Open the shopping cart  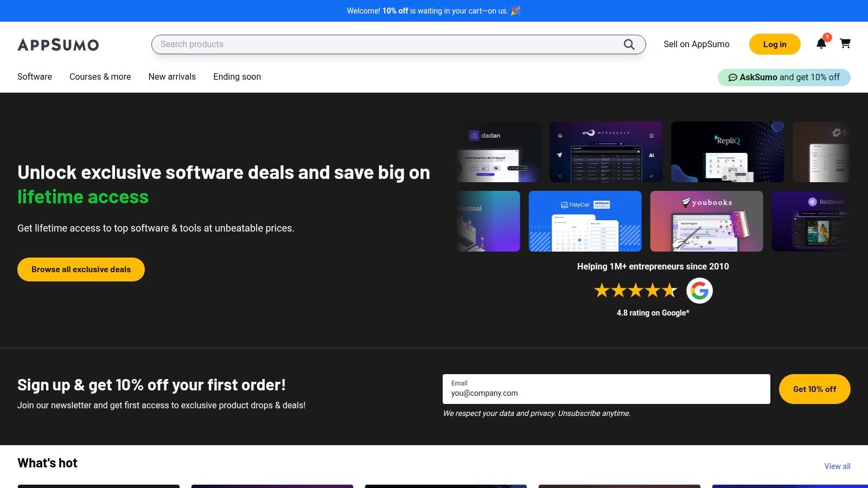point(845,43)
